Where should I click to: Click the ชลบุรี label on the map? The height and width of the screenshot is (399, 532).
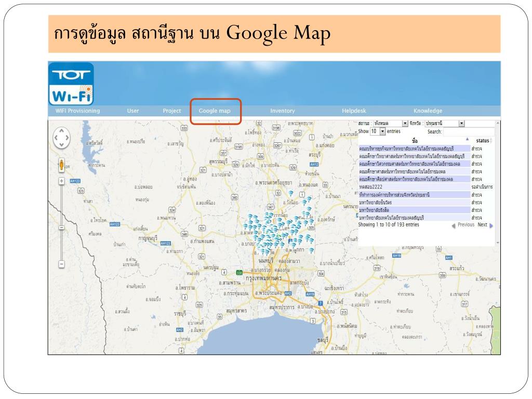[323, 340]
